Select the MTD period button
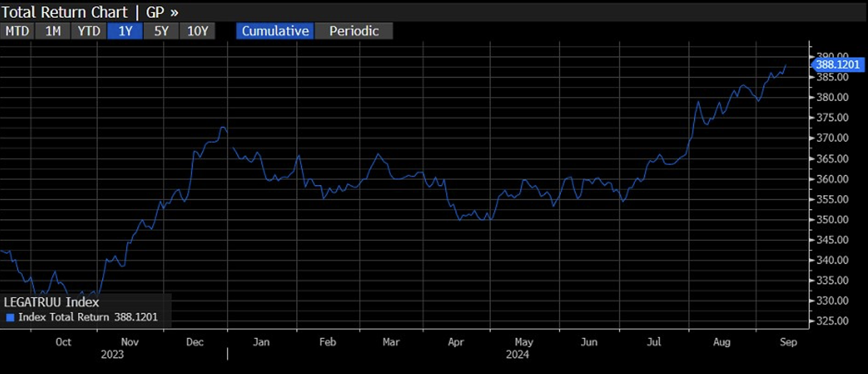This screenshot has height=374, width=868. pos(17,31)
